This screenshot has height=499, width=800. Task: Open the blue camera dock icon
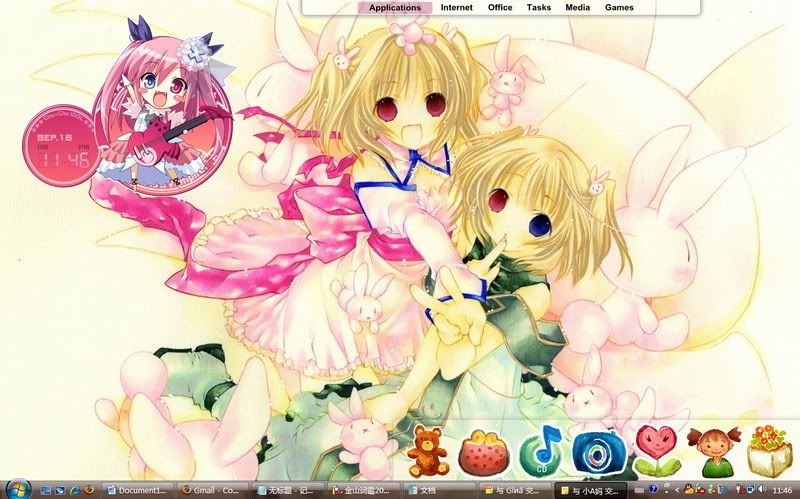click(x=599, y=451)
